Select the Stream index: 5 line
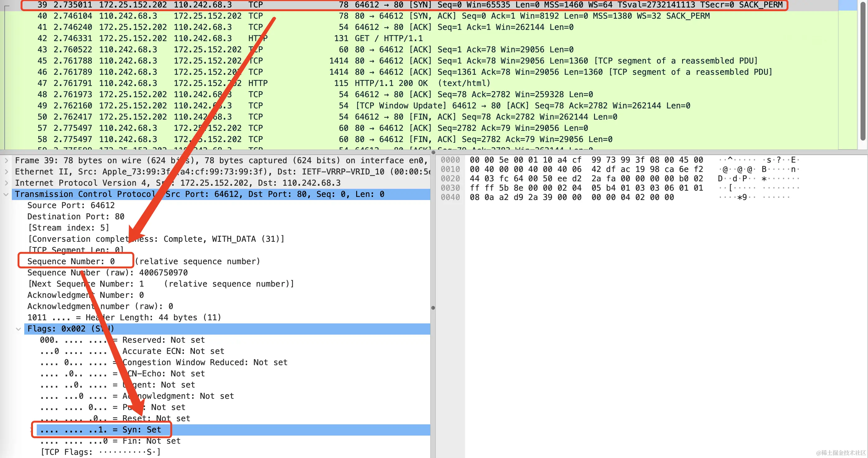The width and height of the screenshot is (868, 458). (68, 228)
